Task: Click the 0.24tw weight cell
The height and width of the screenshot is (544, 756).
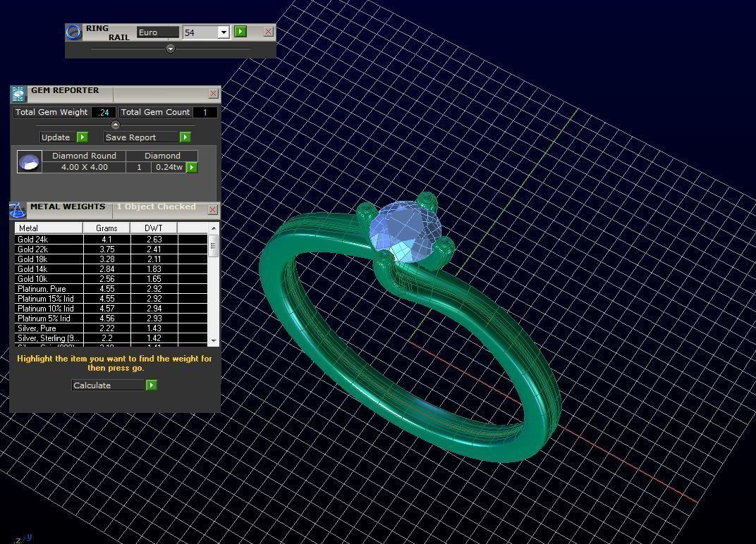Action: point(169,167)
